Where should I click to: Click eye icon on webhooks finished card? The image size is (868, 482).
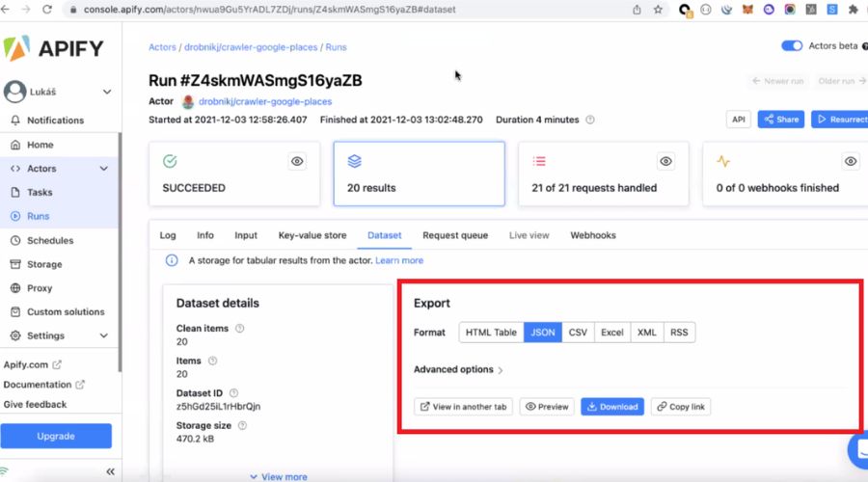851,161
